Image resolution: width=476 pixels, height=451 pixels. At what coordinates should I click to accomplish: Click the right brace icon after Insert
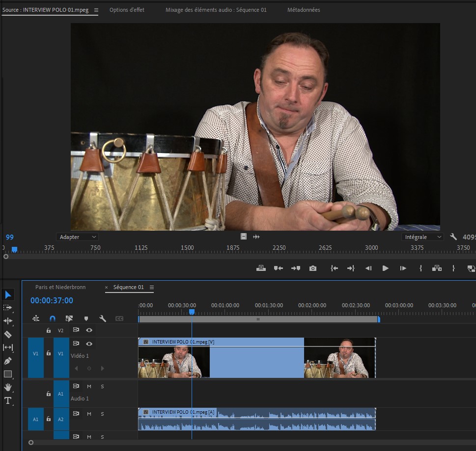(453, 268)
